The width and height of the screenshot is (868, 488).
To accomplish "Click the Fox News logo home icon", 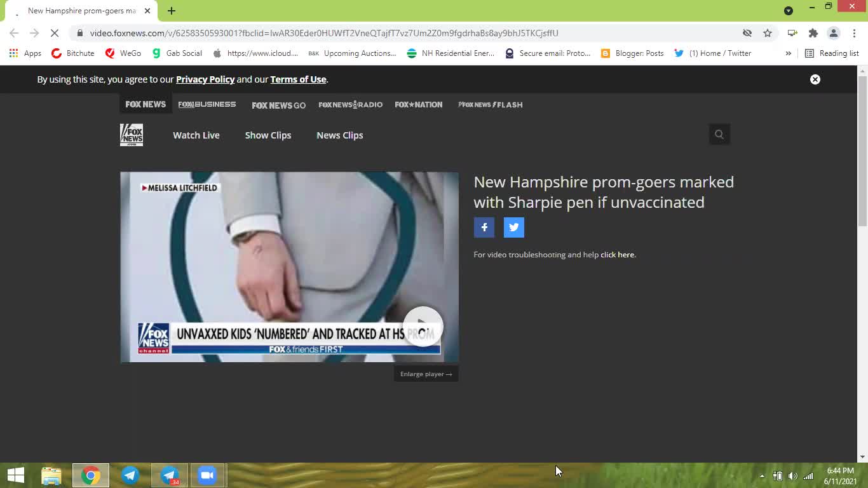I will (132, 135).
